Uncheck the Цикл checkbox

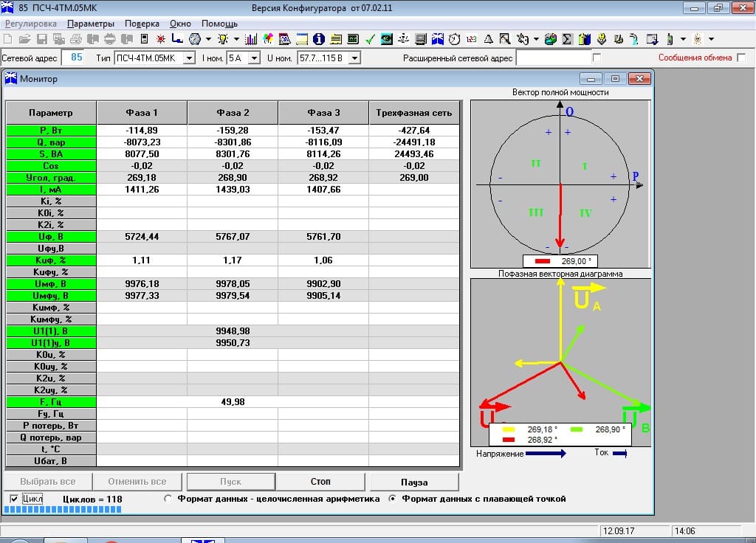15,499
